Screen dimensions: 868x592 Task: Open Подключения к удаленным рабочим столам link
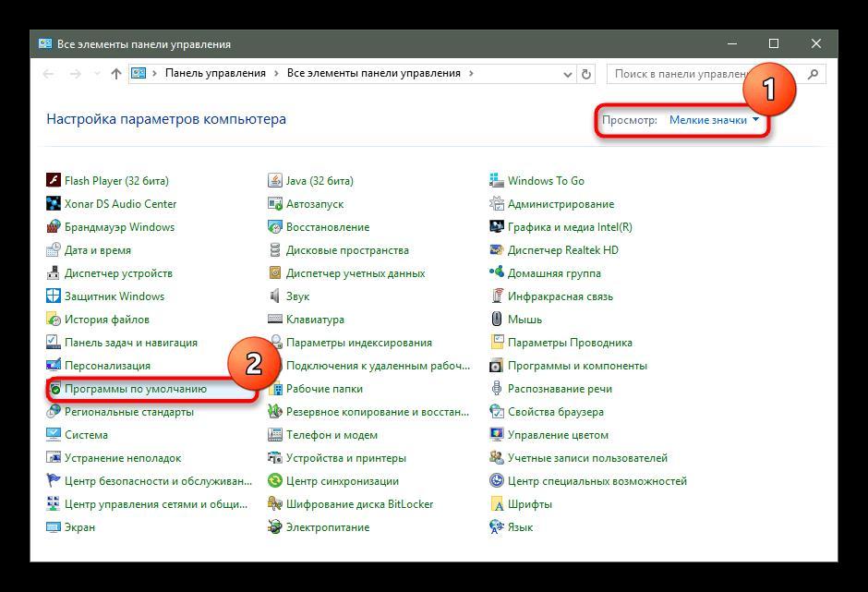click(x=378, y=366)
